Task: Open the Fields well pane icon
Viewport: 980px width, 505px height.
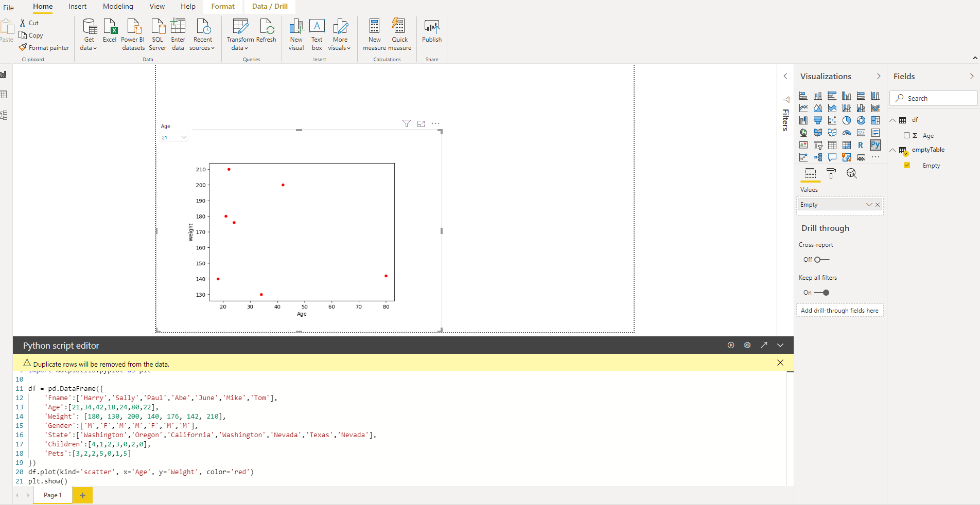Action: (x=810, y=173)
